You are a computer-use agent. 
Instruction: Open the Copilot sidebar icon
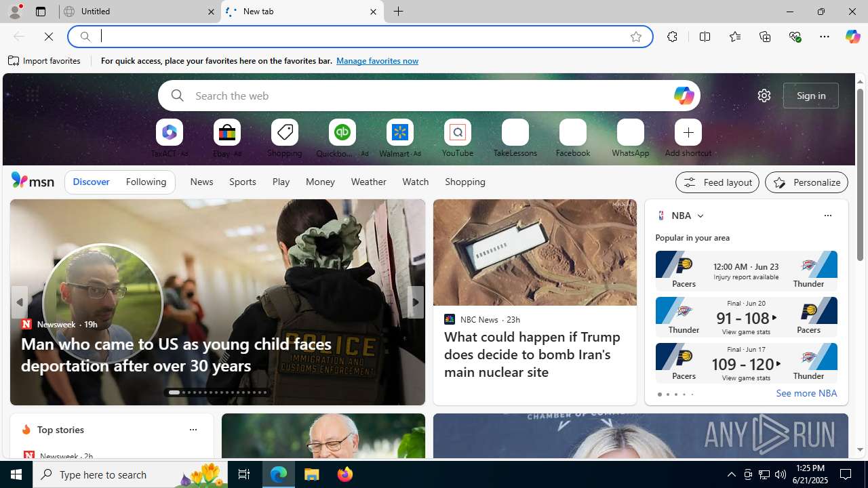852,37
